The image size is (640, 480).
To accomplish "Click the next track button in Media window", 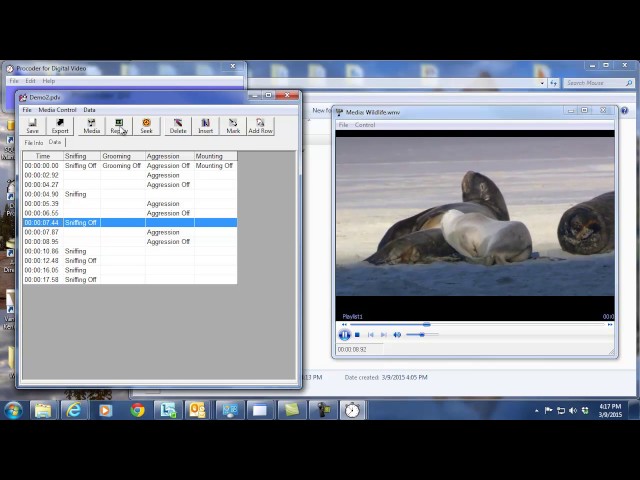I will click(384, 335).
